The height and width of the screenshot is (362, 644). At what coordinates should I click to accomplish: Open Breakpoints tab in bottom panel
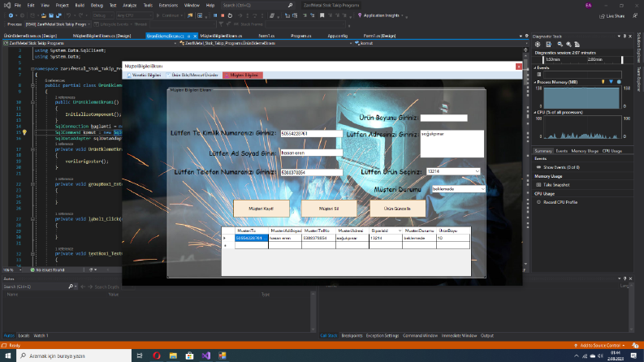pyautogui.click(x=352, y=335)
